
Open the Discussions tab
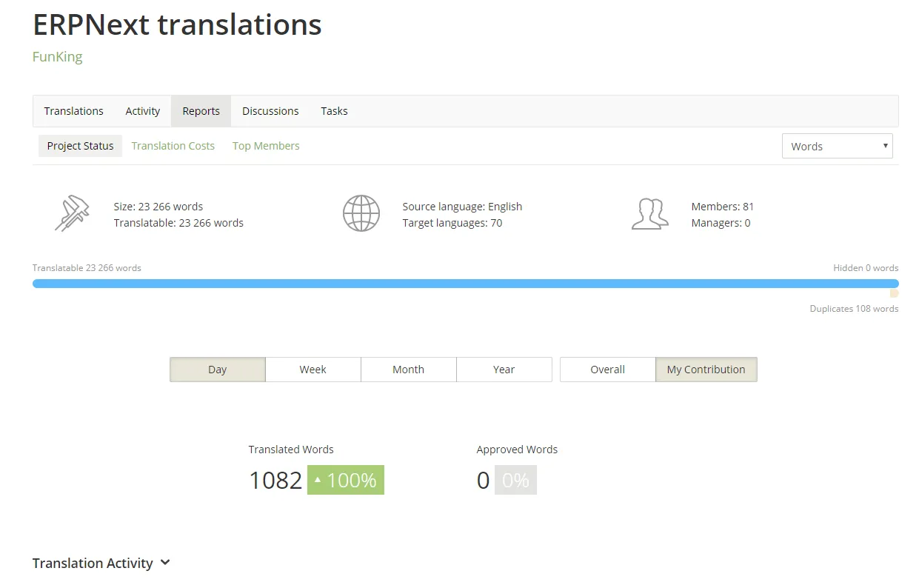[x=270, y=111]
